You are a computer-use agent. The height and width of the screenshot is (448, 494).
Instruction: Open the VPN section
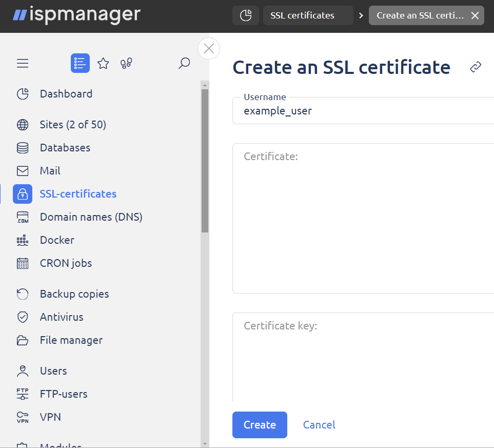[50, 417]
